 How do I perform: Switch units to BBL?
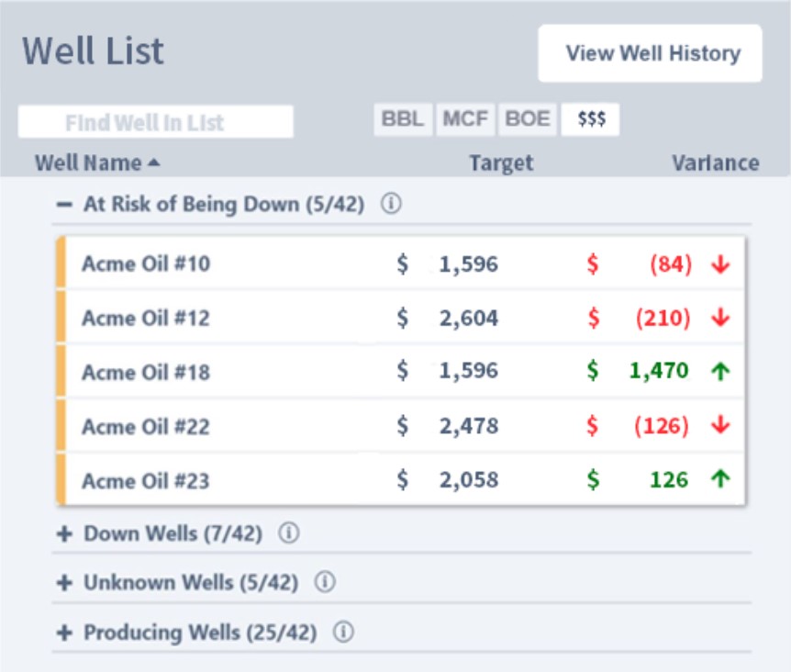tap(403, 119)
